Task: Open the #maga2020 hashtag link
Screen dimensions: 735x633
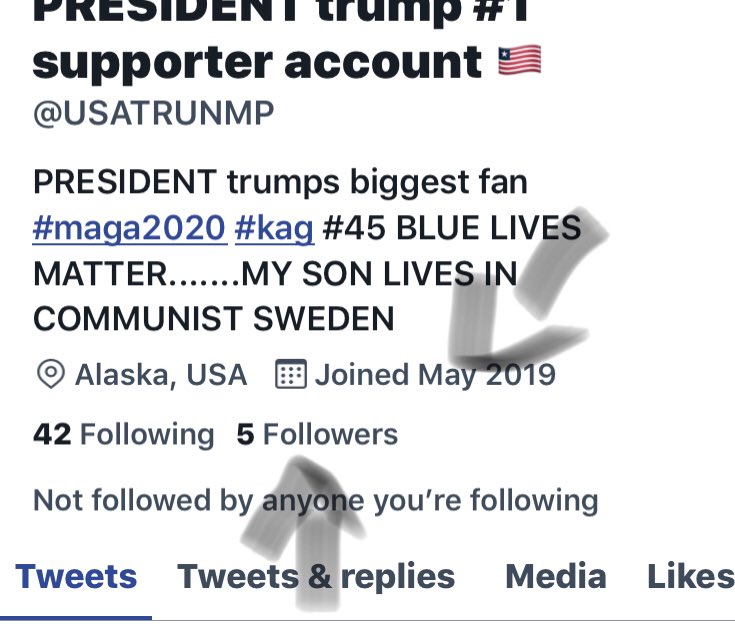Action: pos(129,228)
